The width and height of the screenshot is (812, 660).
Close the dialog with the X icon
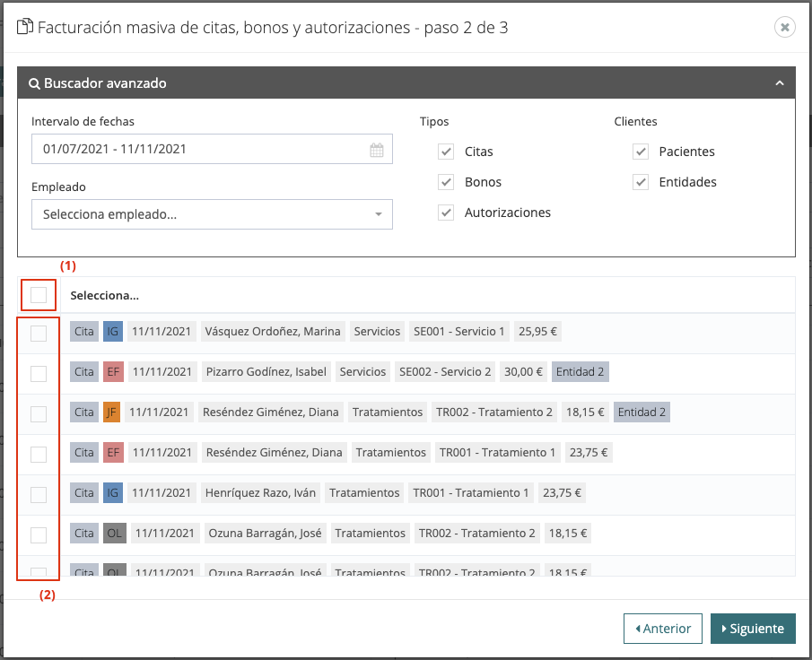(x=785, y=27)
